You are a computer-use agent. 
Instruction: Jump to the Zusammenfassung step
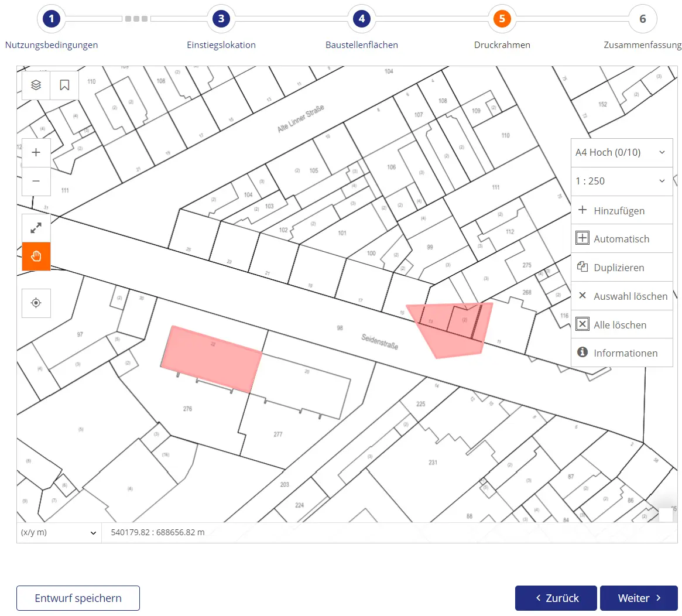[642, 18]
